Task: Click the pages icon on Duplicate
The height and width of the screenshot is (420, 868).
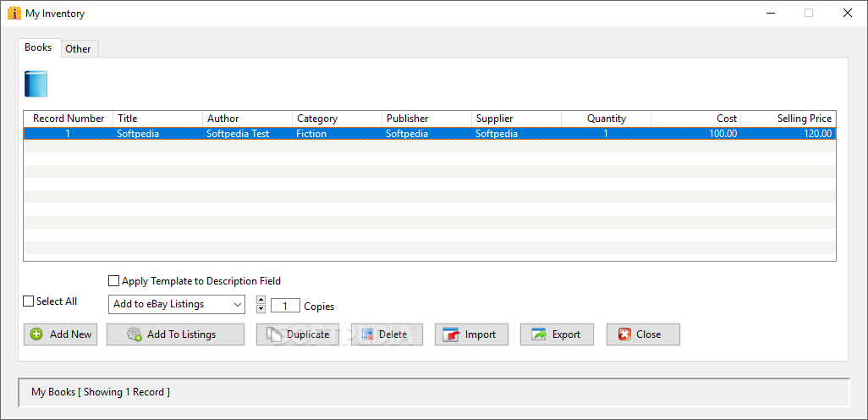Action: point(275,334)
